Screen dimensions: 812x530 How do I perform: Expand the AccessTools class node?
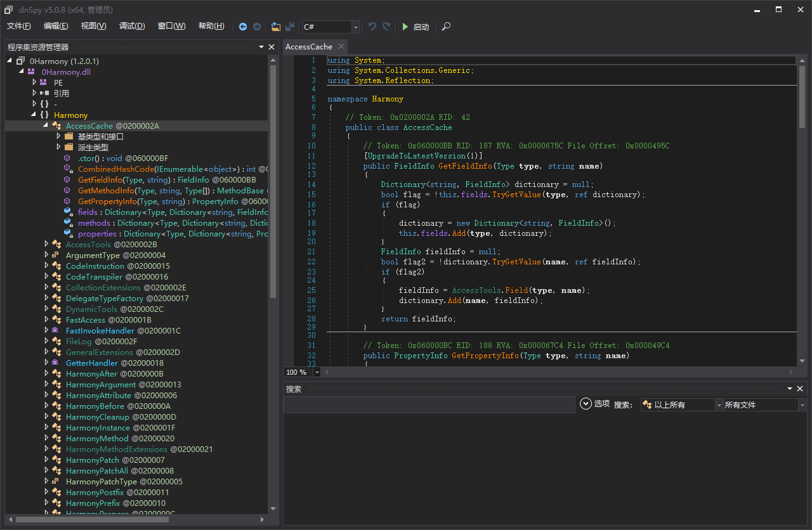(x=46, y=244)
